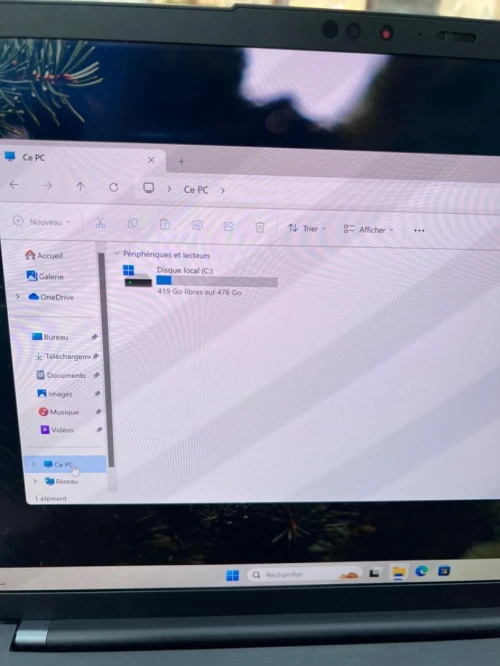The width and height of the screenshot is (500, 666).
Task: Open the Afficher view dropdown
Action: (x=369, y=230)
